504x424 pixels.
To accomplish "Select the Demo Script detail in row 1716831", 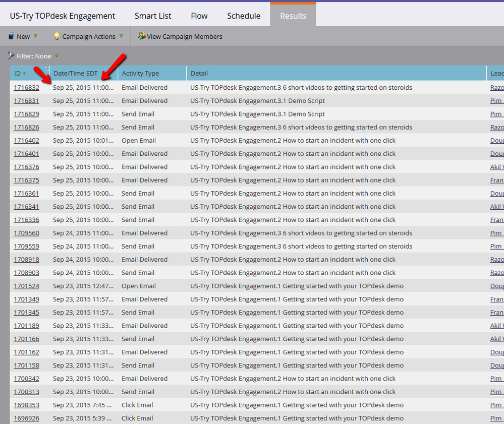I will (257, 100).
